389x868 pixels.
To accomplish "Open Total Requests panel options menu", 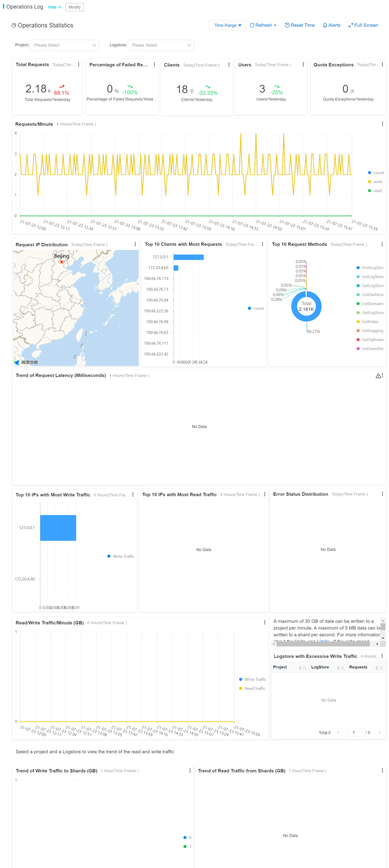I will point(78,64).
